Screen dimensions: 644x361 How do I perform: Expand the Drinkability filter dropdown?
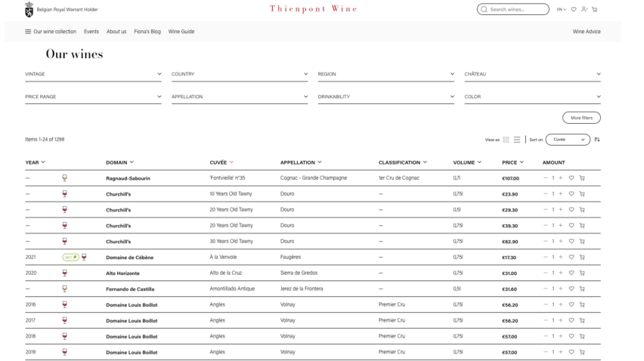pyautogui.click(x=386, y=97)
